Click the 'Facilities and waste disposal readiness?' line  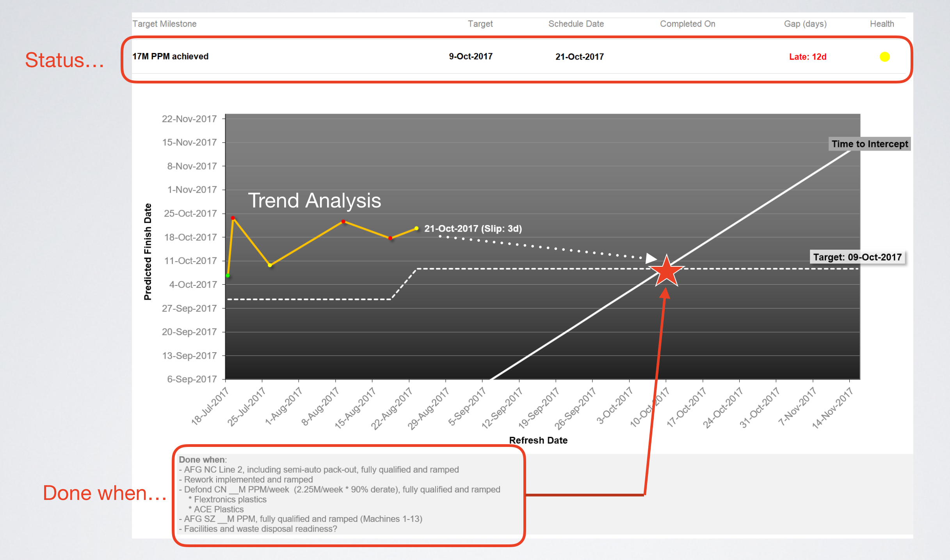click(x=258, y=529)
